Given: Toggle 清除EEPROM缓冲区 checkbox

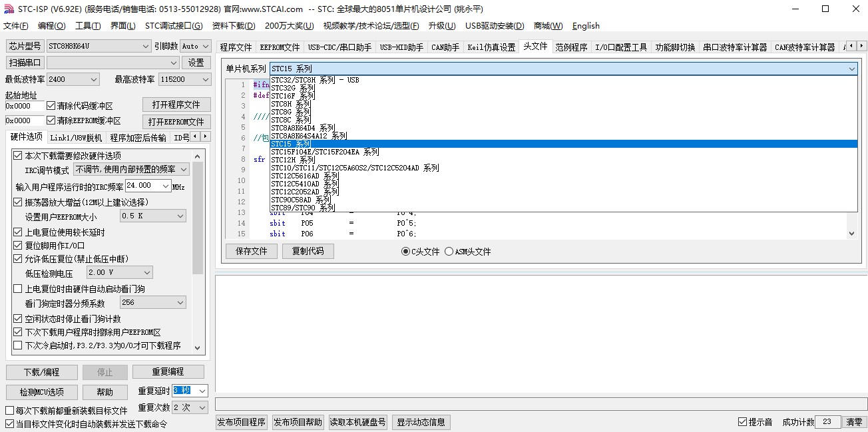Looking at the screenshot, I should 51,120.
